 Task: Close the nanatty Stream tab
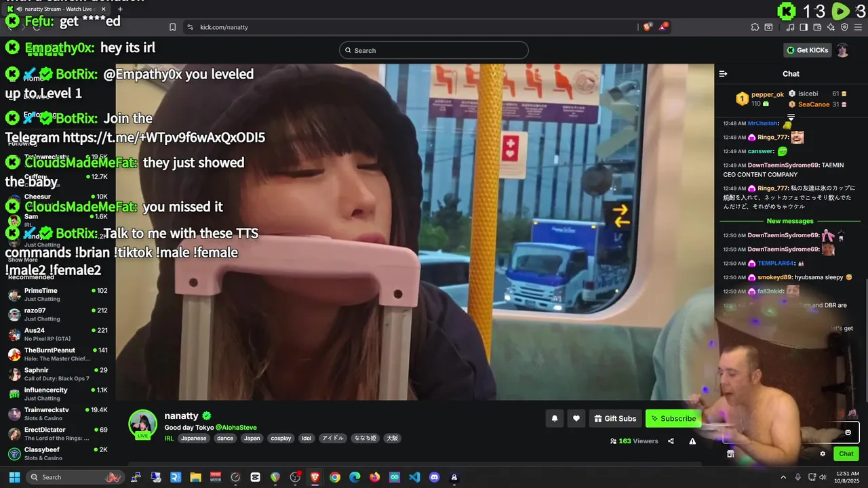click(x=104, y=9)
